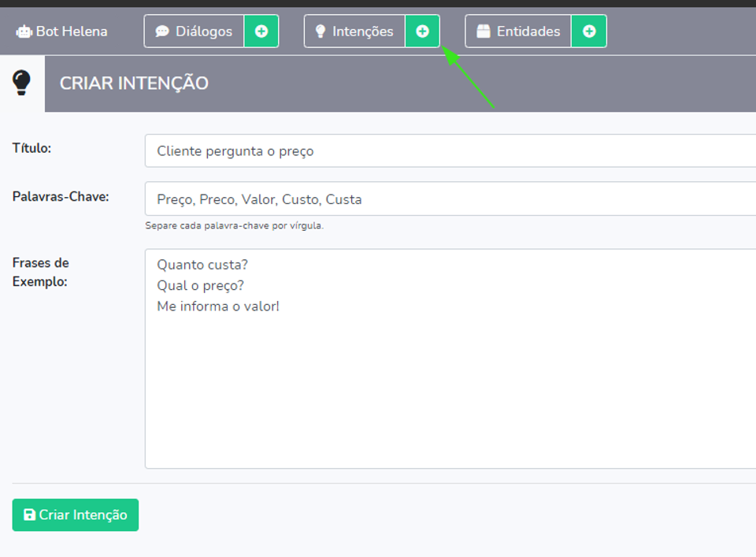Click empty area of Frases de Exemplo textarea
The image size is (756, 557).
[x=449, y=394]
